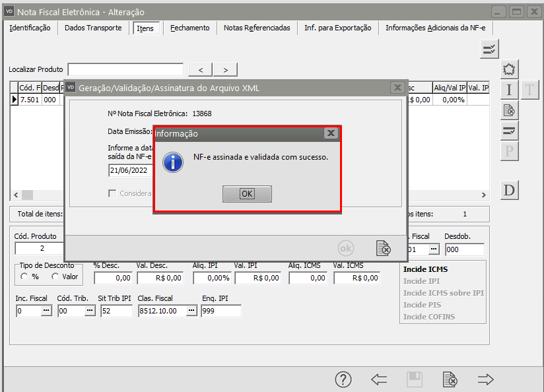The image size is (544, 392).
Task: Open the Fechamento tab
Action: pos(189,28)
